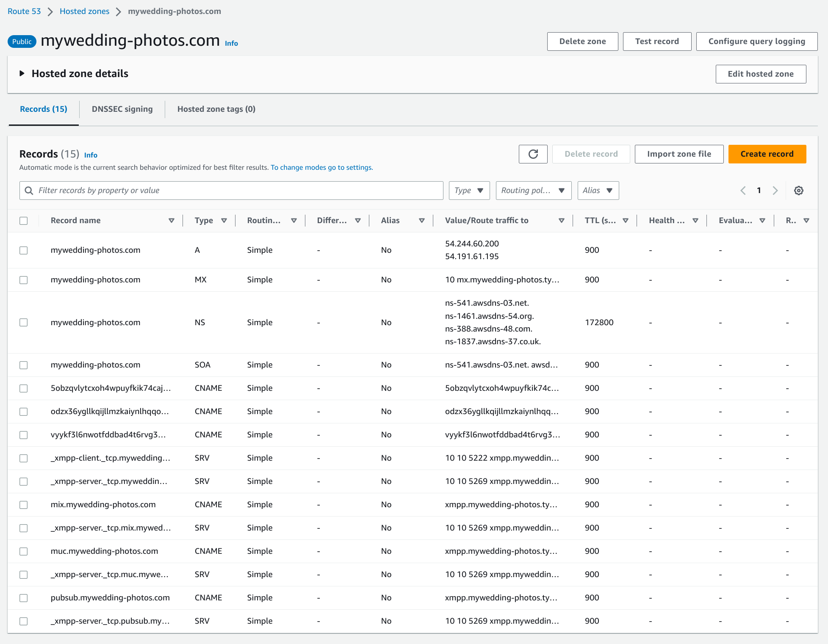Click the Delete zone button
This screenshot has width=828, height=644.
582,41
